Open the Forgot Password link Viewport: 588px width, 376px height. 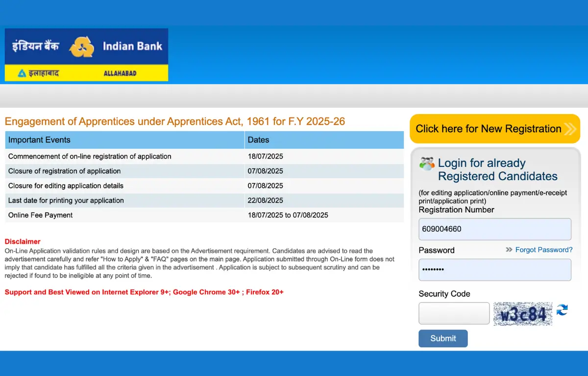point(543,250)
